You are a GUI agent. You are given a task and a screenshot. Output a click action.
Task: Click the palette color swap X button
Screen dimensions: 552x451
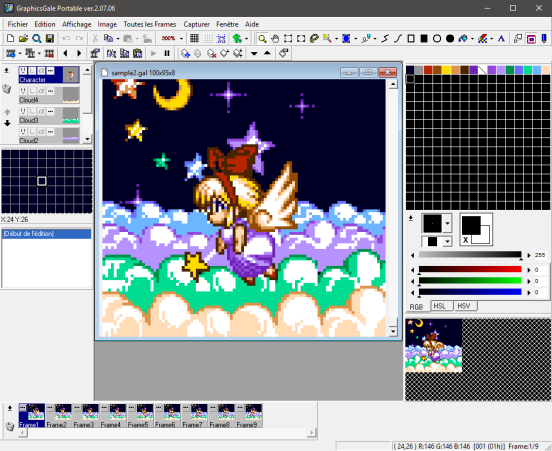[x=465, y=240]
